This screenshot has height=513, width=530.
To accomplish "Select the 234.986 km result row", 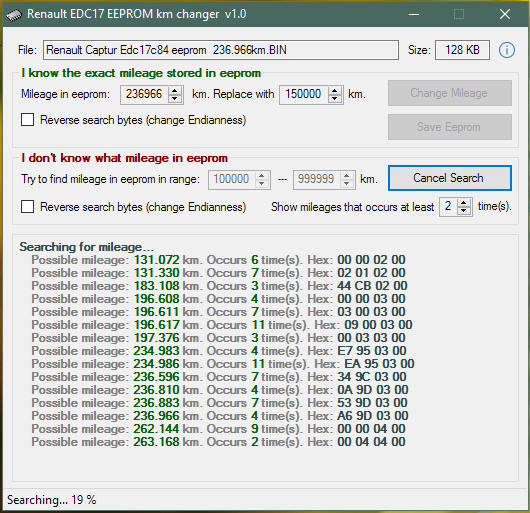I will click(x=223, y=364).
